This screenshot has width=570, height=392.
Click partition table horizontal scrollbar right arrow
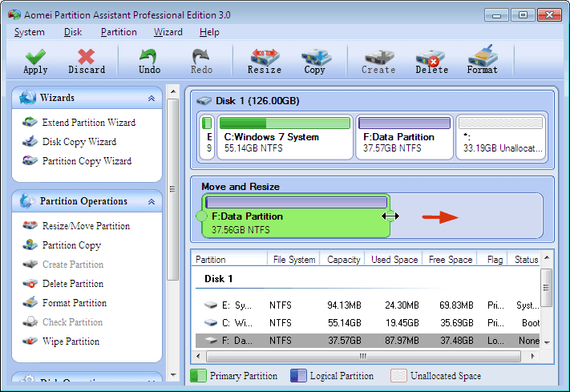[x=532, y=356]
